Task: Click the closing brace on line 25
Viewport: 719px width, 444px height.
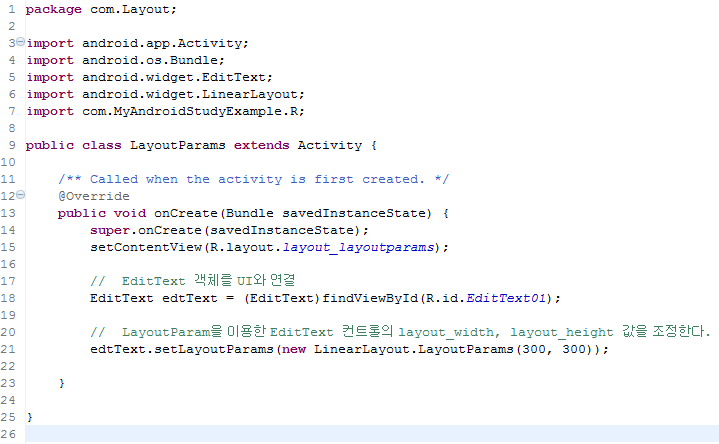Action: 30,417
